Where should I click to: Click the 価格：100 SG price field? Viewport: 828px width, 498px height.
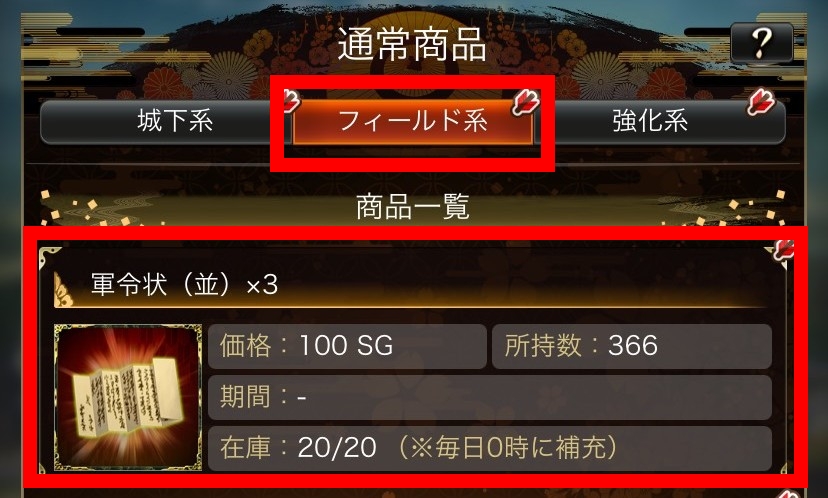[347, 346]
